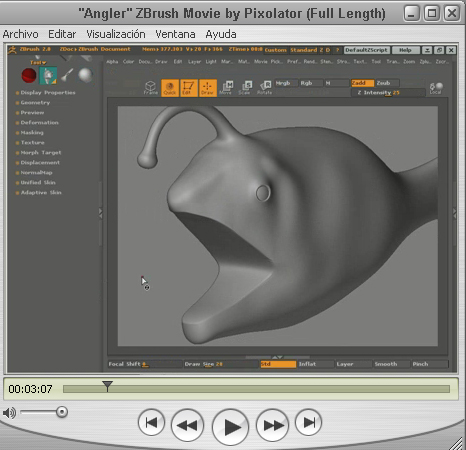The width and height of the screenshot is (466, 450).
Task: Adjust the Z Intensity slider
Action: 388,93
